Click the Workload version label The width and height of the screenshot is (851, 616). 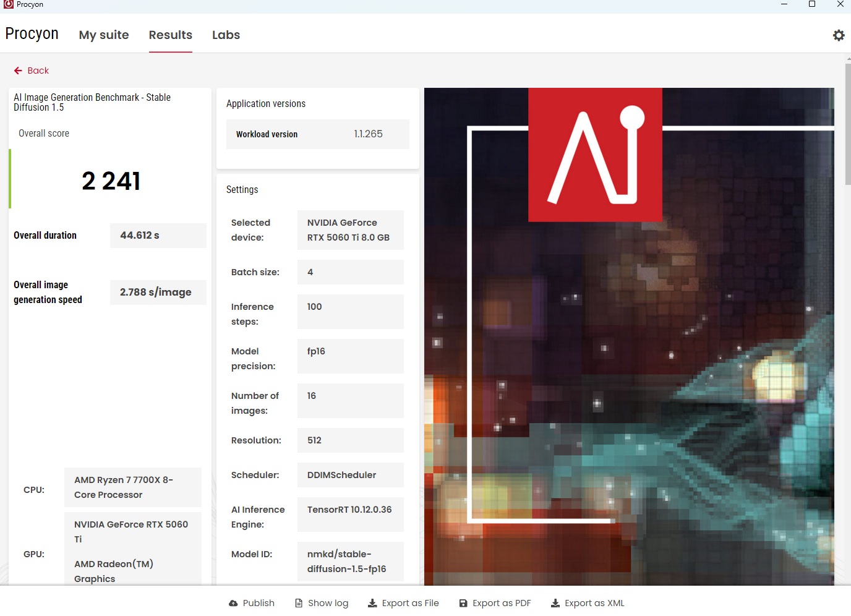pos(267,134)
